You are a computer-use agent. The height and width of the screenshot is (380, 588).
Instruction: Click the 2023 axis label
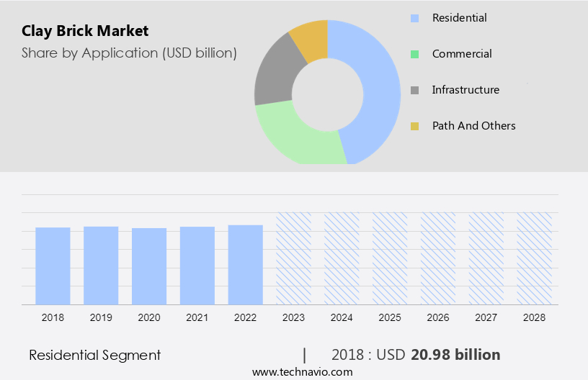(293, 317)
